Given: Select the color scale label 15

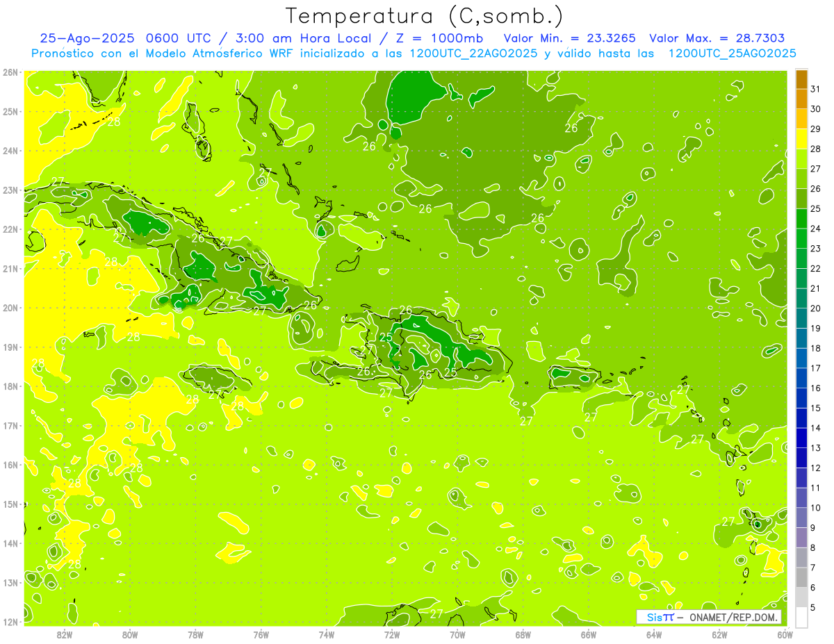Looking at the screenshot, I should pos(816,408).
